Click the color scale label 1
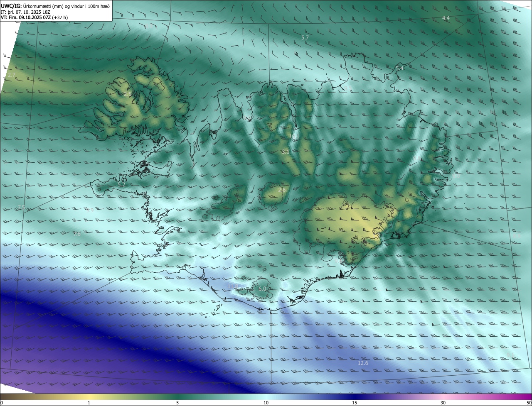This screenshot has height=406, width=532. pos(89,403)
